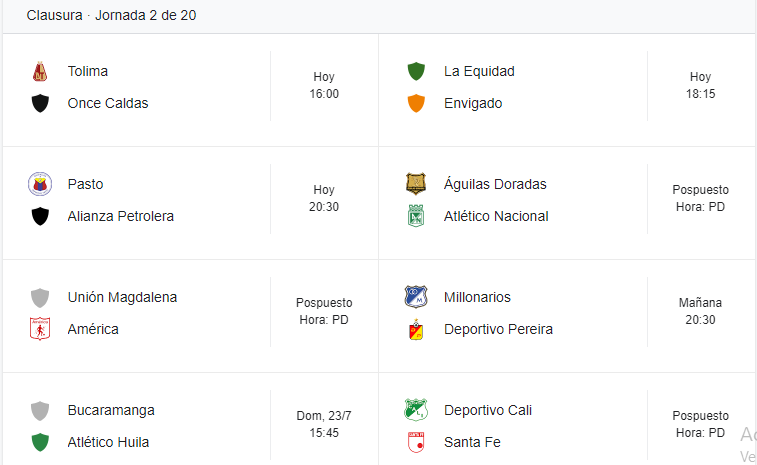Open the Tolima vs Once Caldas match
This screenshot has width=757, height=465.
(191, 90)
